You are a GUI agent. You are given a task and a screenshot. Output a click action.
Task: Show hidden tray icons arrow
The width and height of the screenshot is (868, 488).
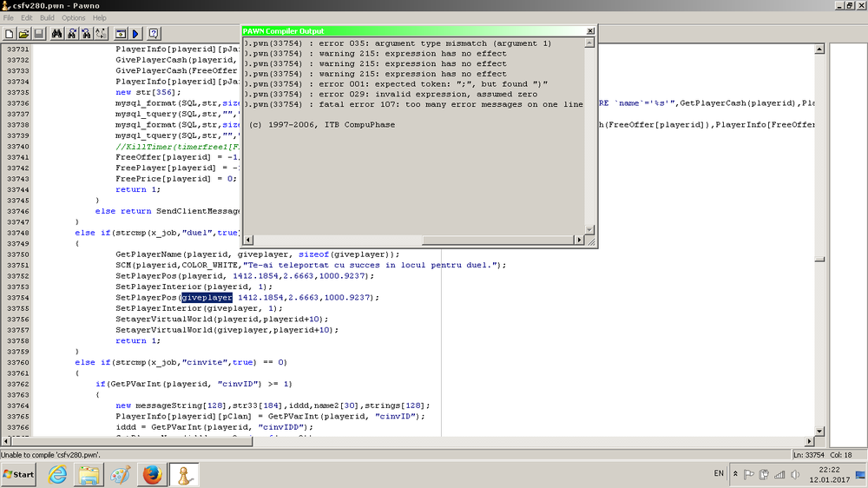[x=735, y=474]
